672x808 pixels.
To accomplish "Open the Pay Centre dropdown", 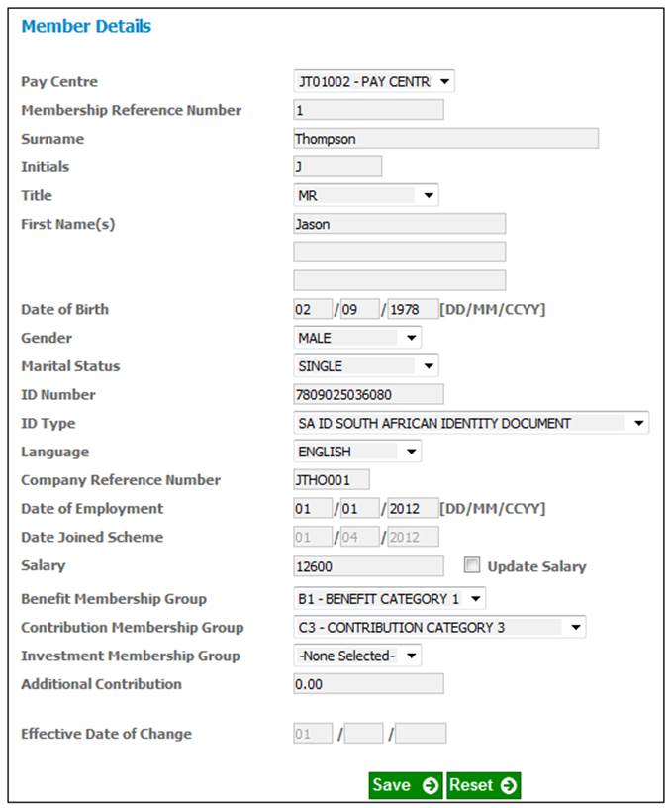I will pyautogui.click(x=374, y=81).
